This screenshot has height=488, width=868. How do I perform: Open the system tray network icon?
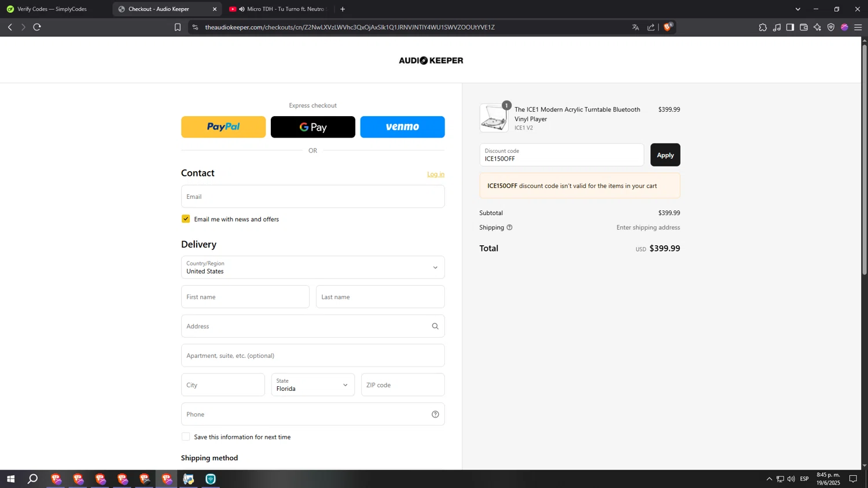pos(780,479)
